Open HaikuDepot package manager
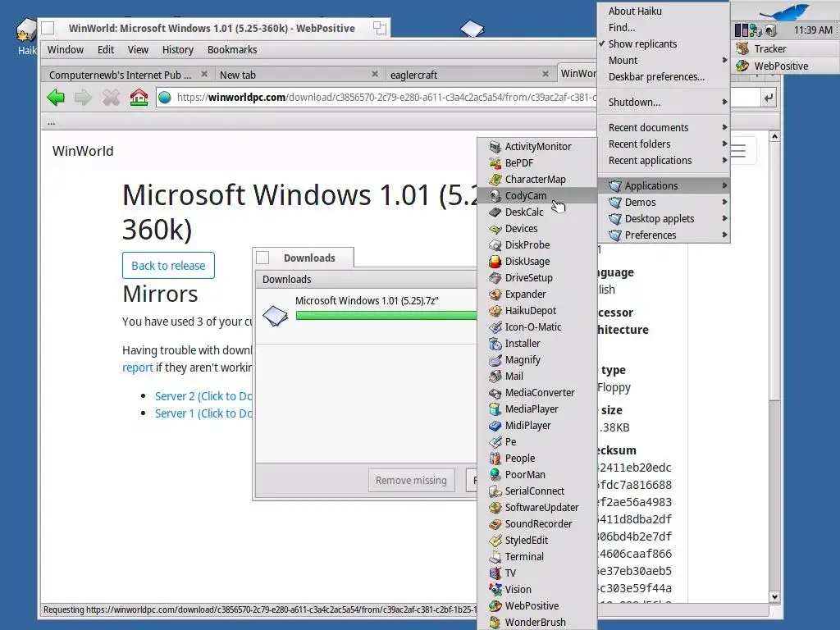The width and height of the screenshot is (840, 630). (536, 311)
